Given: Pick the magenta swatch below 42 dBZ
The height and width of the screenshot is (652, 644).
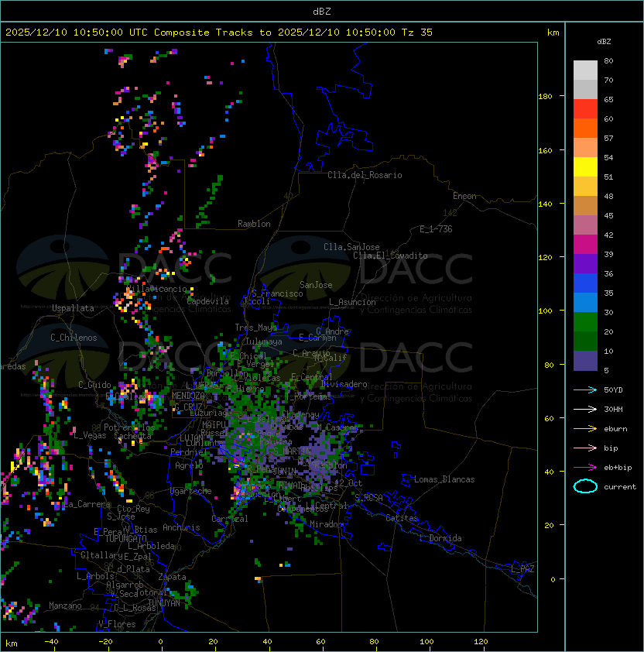Looking at the screenshot, I should [x=585, y=245].
